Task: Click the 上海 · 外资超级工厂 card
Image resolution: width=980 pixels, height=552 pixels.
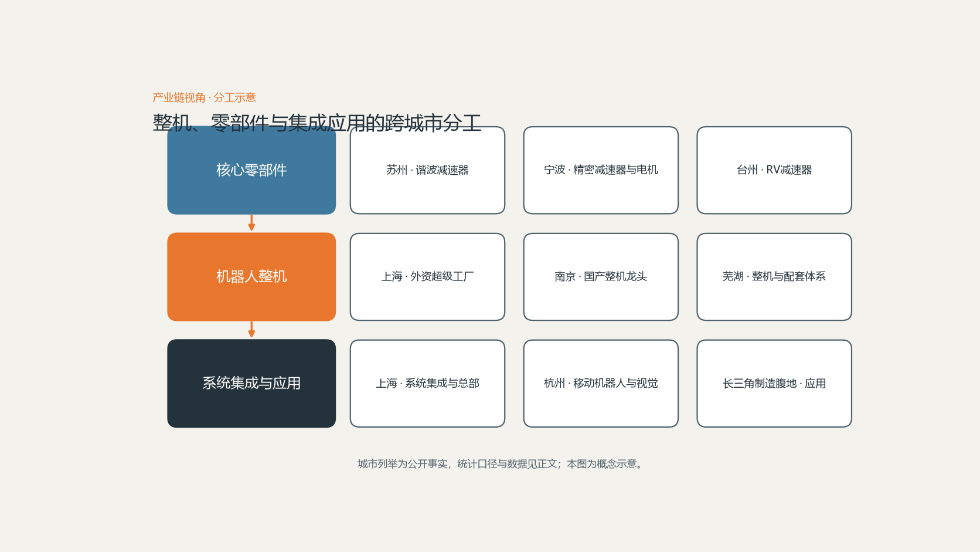Action: (427, 277)
